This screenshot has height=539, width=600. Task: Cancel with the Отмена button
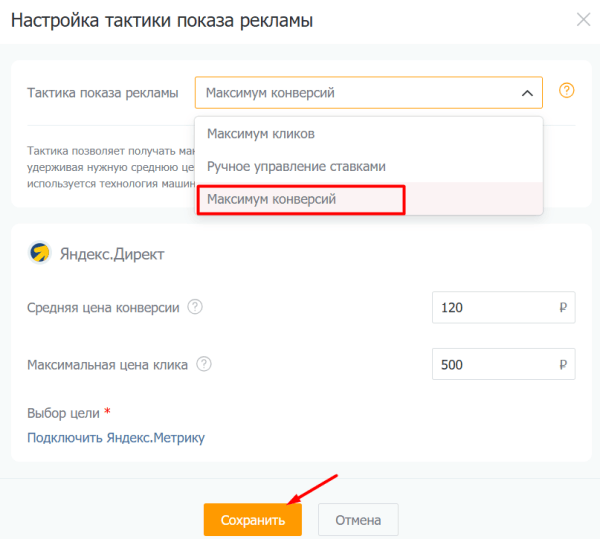point(358,519)
